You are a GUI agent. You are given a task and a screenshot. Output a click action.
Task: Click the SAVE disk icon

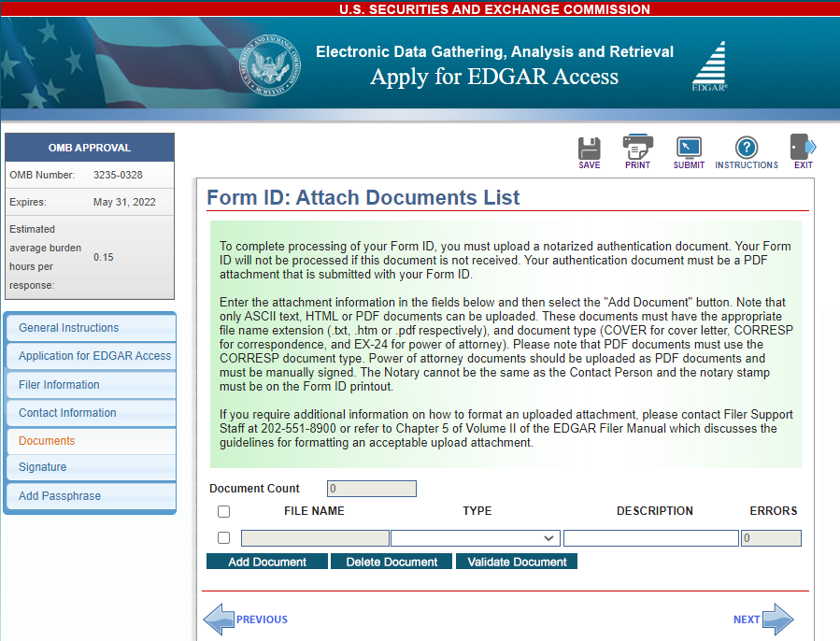(589, 147)
